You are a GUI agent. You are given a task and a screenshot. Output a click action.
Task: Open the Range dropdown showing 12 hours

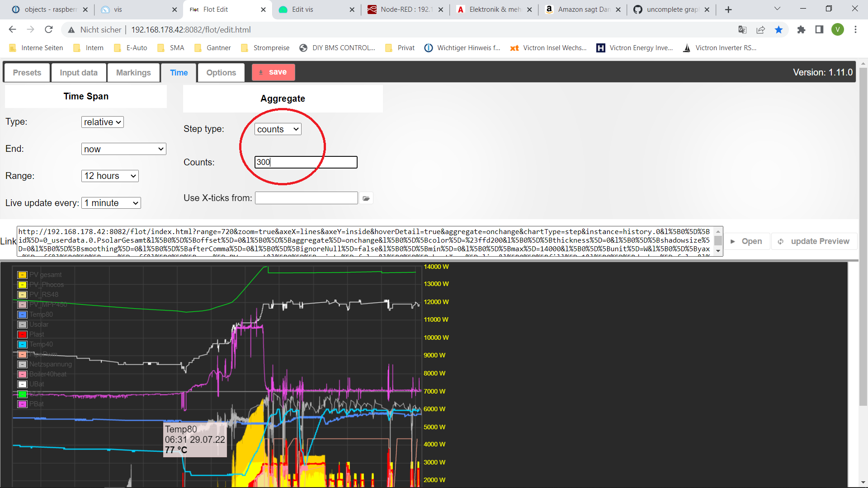[x=109, y=176]
